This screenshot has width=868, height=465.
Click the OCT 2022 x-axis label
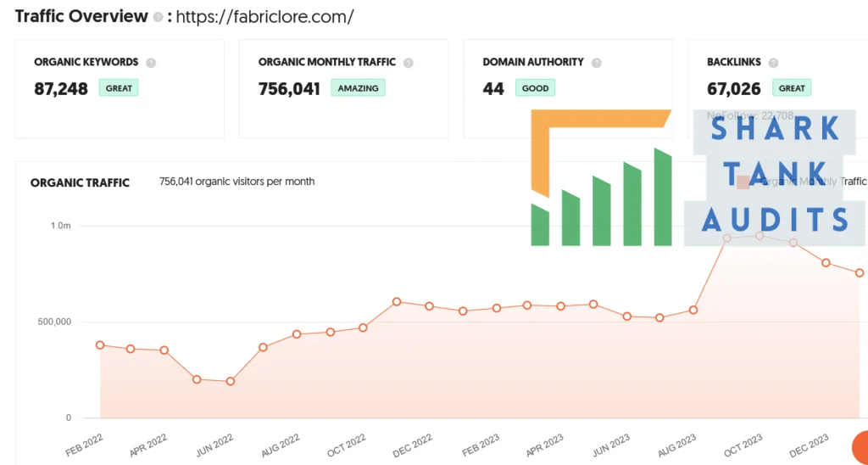pyautogui.click(x=347, y=445)
